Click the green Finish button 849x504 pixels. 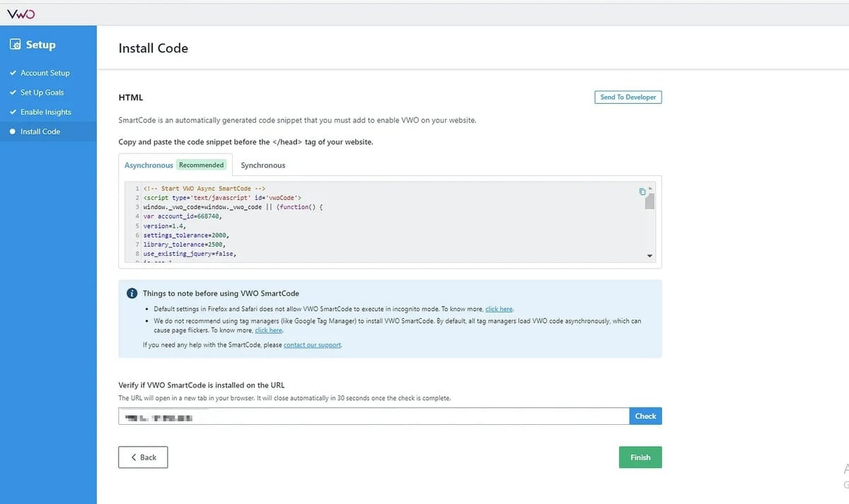tap(640, 457)
